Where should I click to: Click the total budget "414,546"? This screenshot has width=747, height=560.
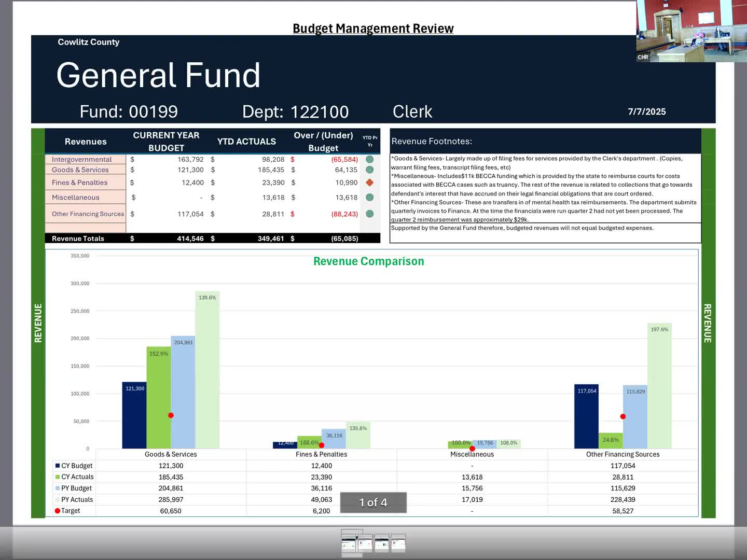pos(190,239)
